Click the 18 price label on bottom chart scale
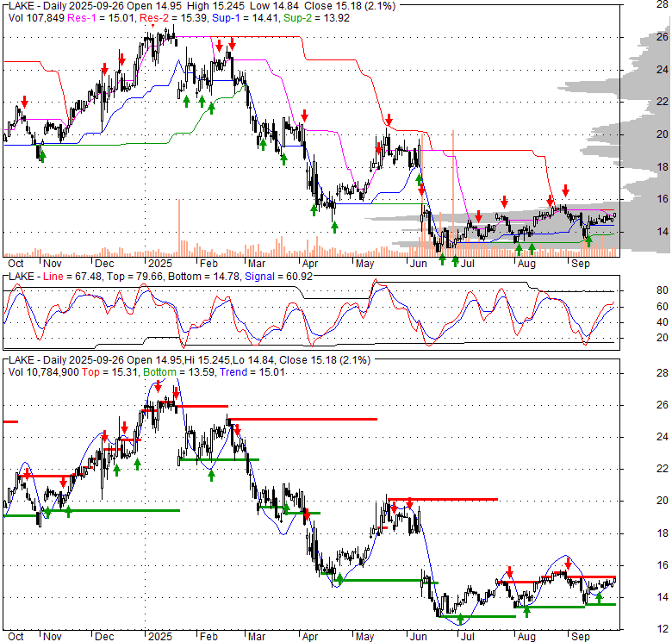672x642 pixels. point(663,533)
